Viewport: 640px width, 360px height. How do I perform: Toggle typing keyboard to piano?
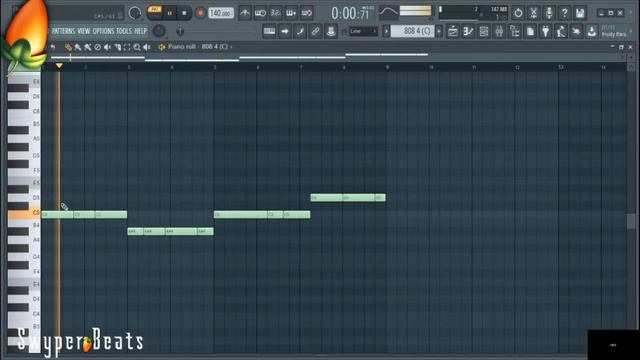269,31
